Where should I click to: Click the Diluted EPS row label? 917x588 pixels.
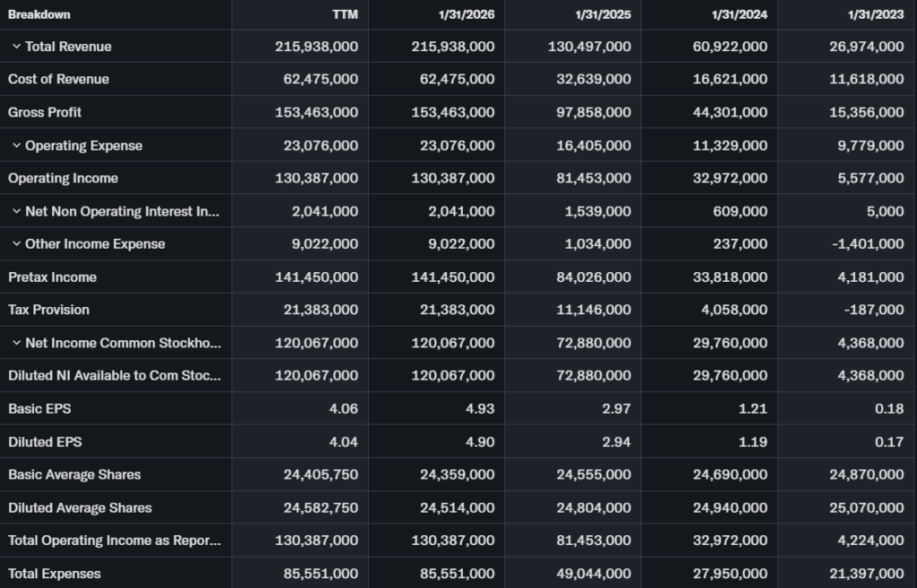[45, 442]
